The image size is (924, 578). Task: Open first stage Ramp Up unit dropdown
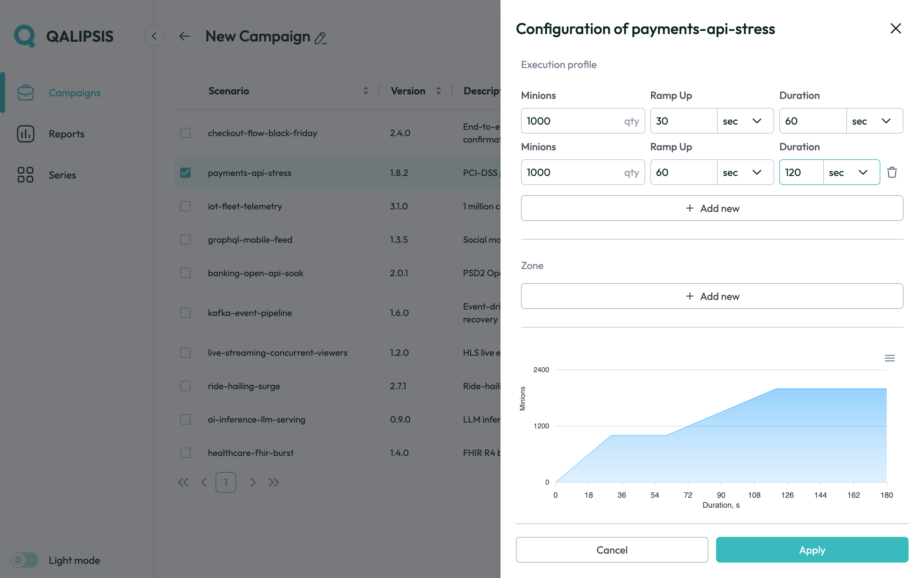click(x=745, y=121)
